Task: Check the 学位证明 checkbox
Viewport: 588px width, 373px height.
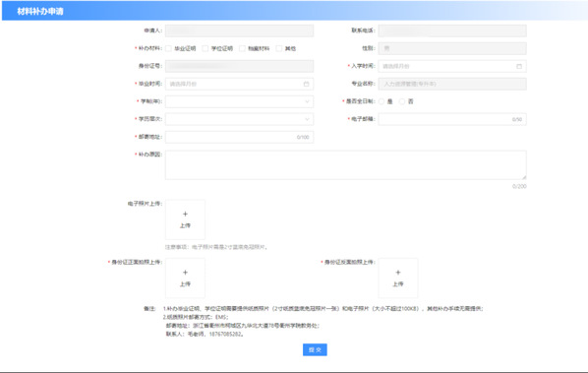Action: tap(206, 48)
